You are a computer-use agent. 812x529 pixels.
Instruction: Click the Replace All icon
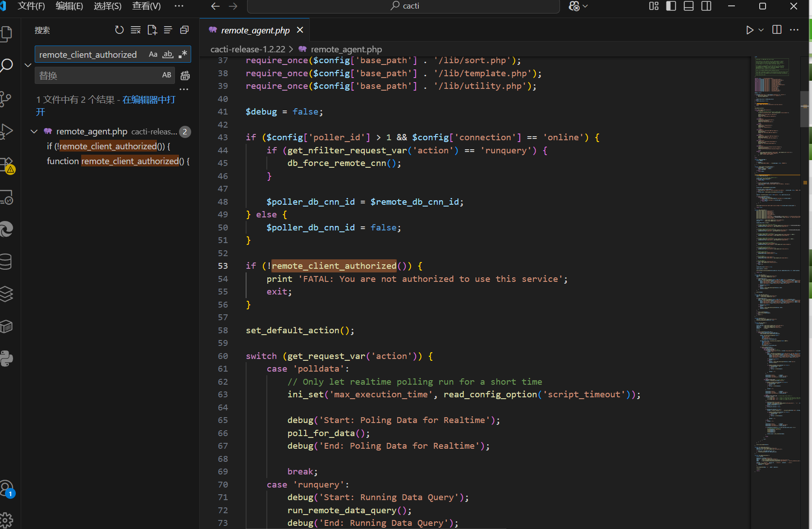[x=185, y=75]
